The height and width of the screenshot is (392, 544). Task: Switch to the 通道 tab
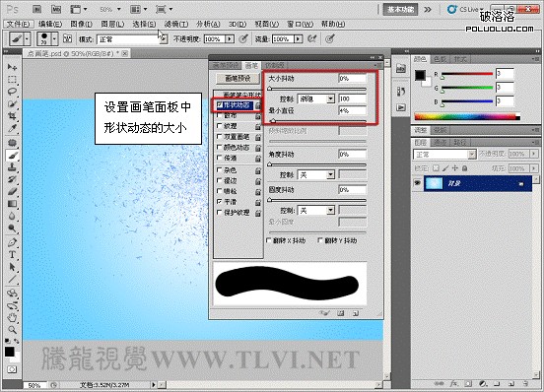440,142
